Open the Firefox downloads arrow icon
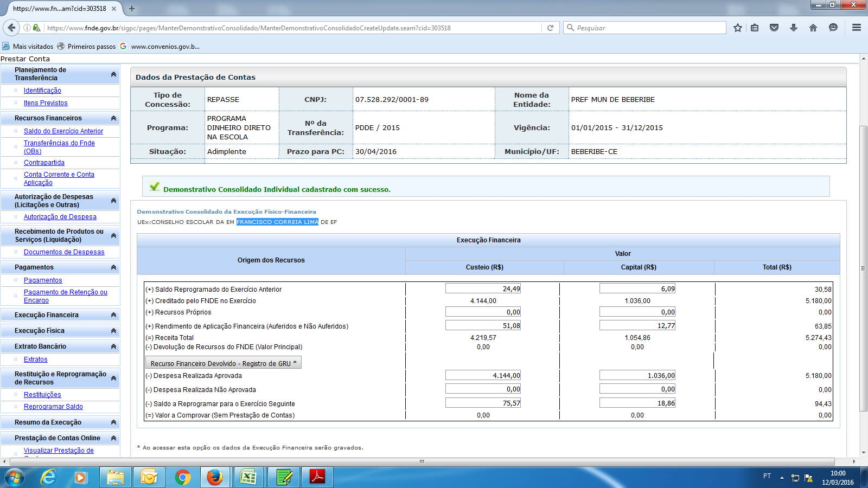The image size is (868, 488). point(794,28)
